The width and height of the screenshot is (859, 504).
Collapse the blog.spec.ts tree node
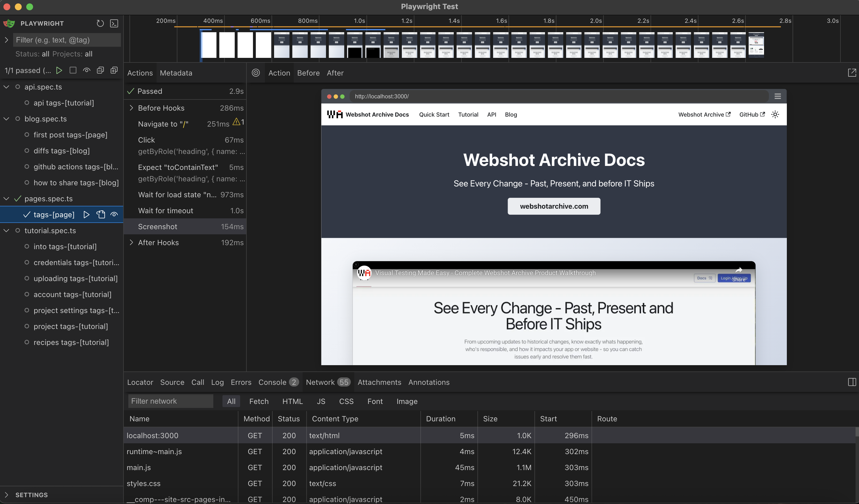coord(7,119)
